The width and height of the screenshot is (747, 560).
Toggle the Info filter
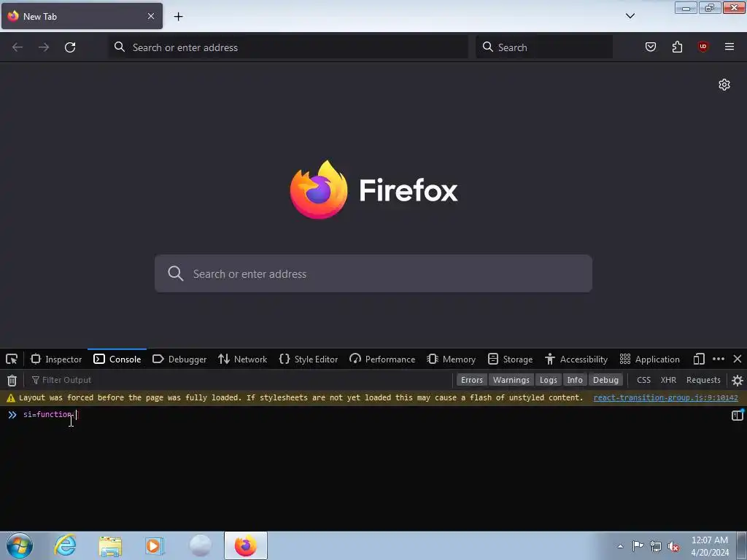click(575, 380)
